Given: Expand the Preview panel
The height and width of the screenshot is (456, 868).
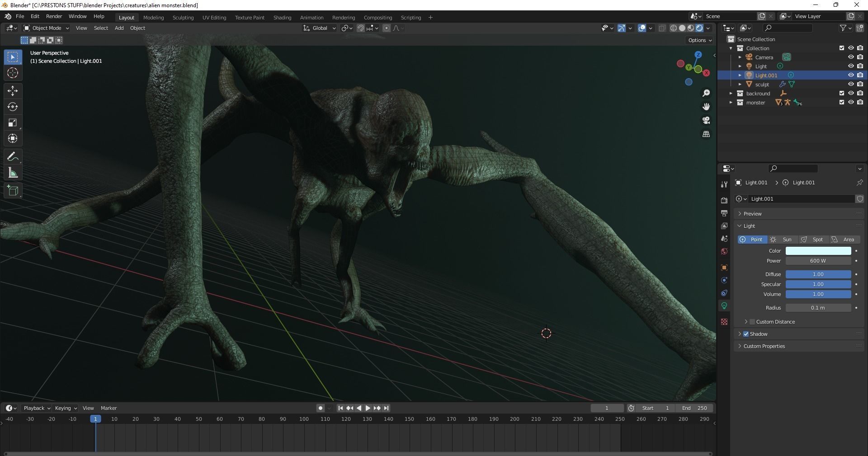Looking at the screenshot, I should click(799, 214).
